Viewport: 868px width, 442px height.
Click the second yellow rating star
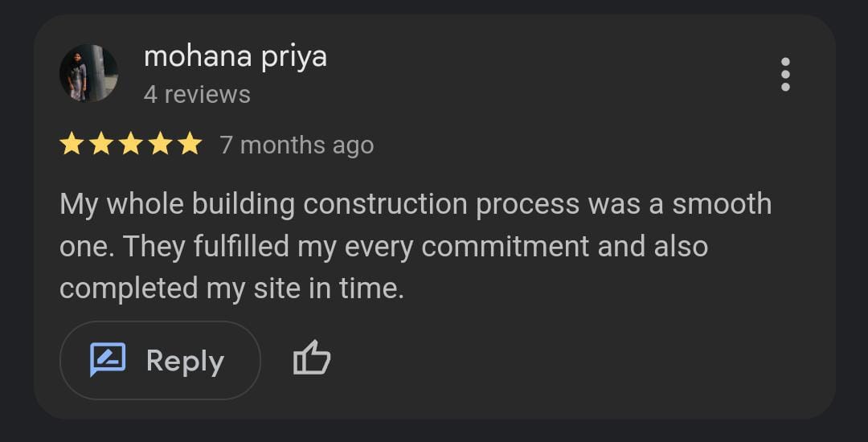(x=101, y=145)
